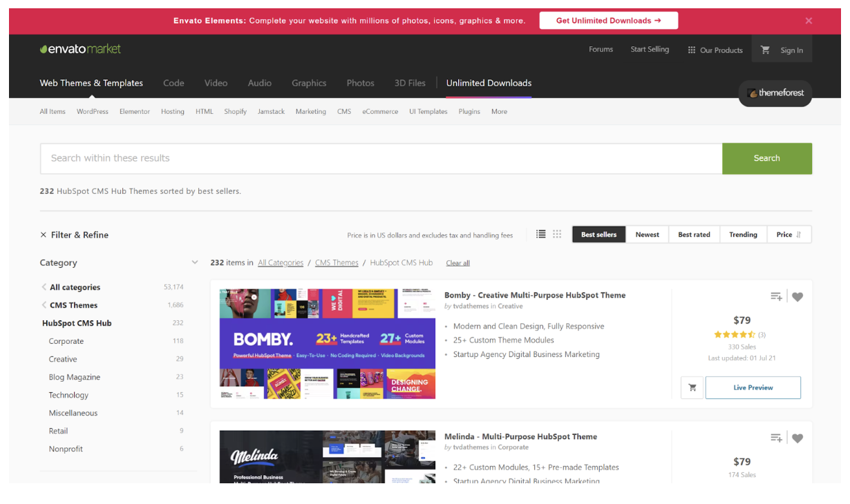Select HTML subcategory
The image size is (850, 504).
click(205, 111)
